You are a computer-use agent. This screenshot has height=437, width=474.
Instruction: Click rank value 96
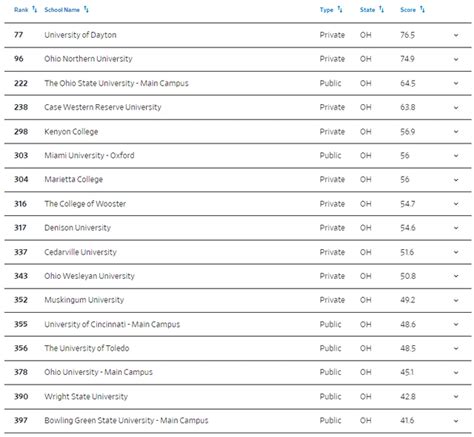tap(19, 59)
